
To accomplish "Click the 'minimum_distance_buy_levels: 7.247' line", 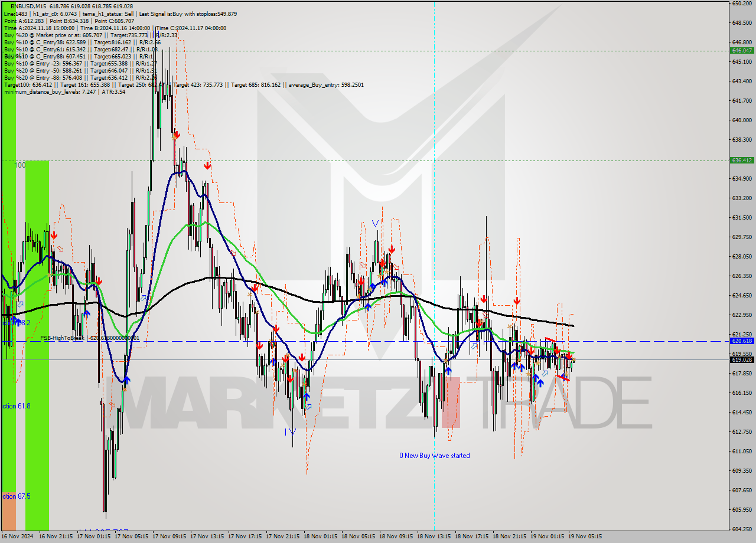I will (x=64, y=91).
